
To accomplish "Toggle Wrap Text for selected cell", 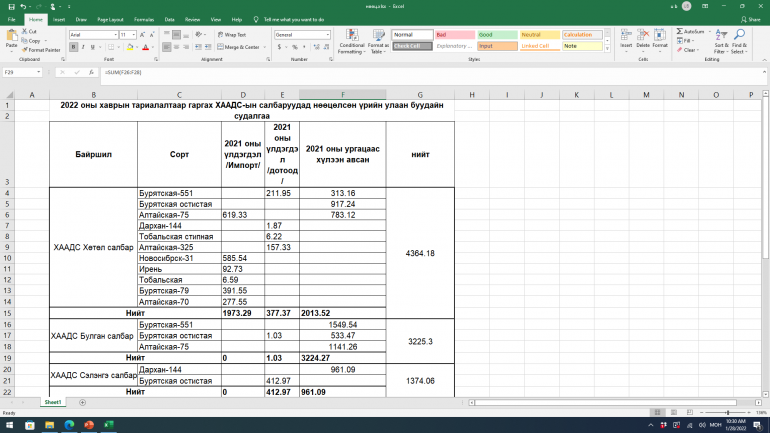I will click(235, 34).
